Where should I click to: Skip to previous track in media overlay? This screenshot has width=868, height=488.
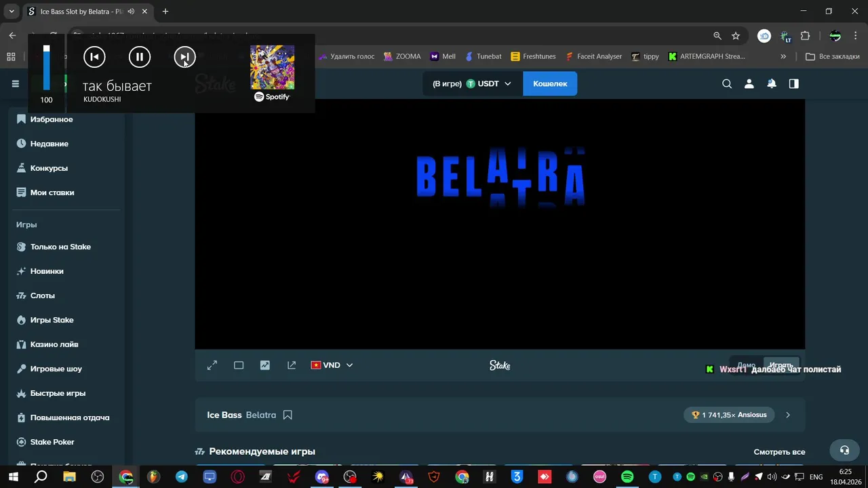click(94, 57)
